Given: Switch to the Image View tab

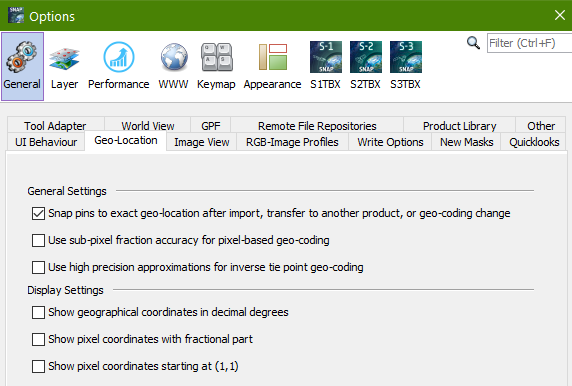Looking at the screenshot, I should [202, 142].
